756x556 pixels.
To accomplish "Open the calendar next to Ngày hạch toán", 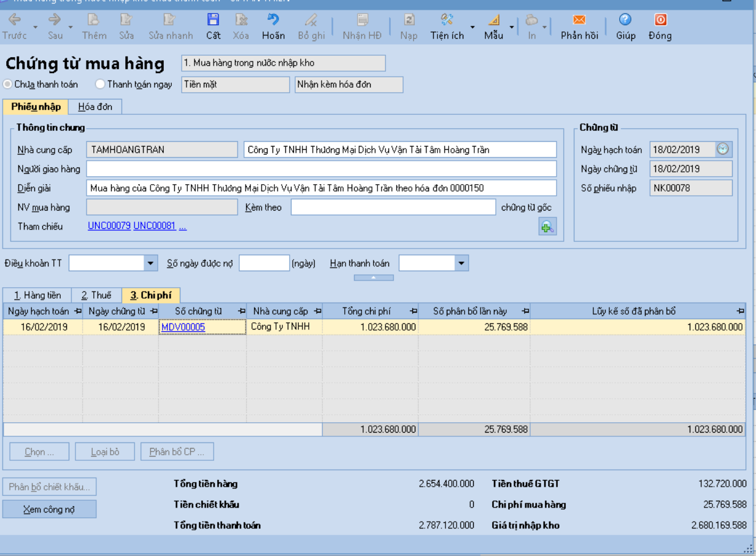I will pos(723,149).
